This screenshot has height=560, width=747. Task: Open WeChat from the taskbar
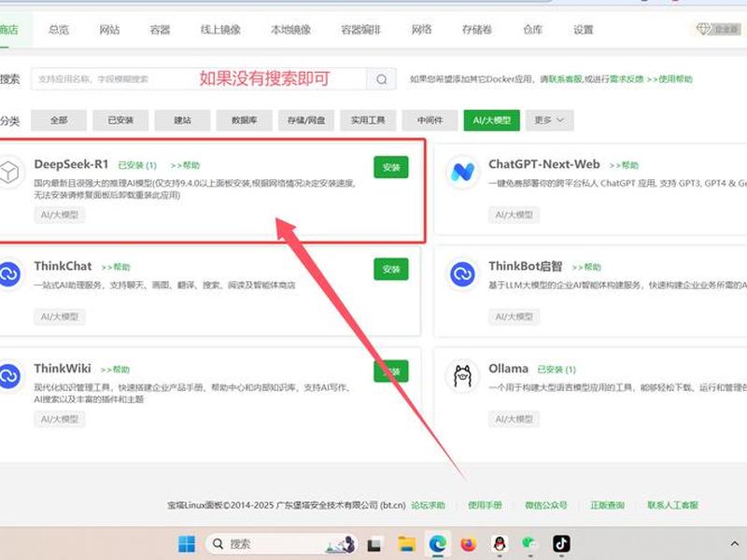(530, 544)
